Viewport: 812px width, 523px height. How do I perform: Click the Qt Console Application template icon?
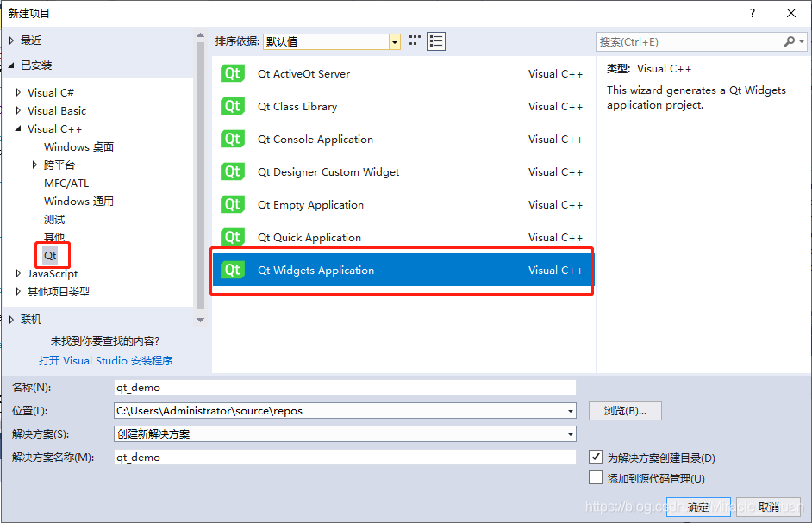tap(233, 139)
